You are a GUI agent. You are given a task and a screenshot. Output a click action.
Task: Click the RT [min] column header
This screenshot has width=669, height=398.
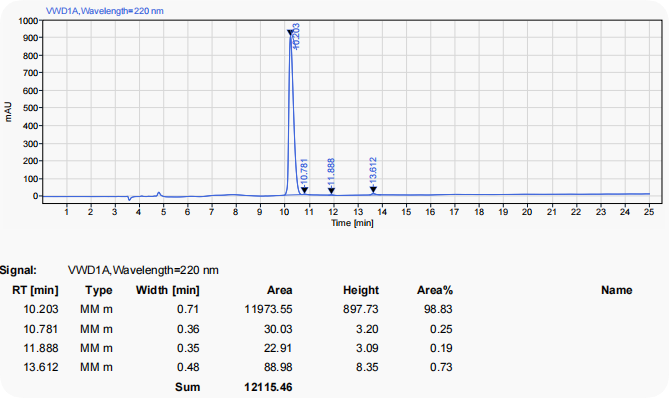pos(35,290)
